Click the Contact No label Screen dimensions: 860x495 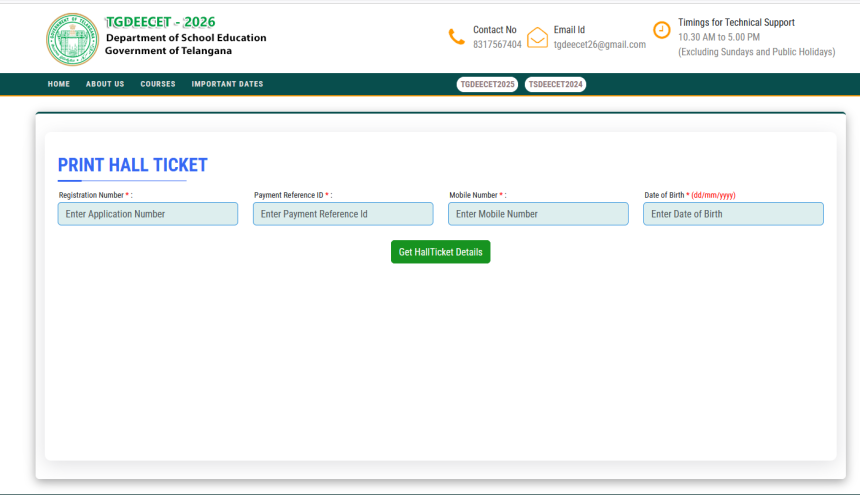click(495, 30)
